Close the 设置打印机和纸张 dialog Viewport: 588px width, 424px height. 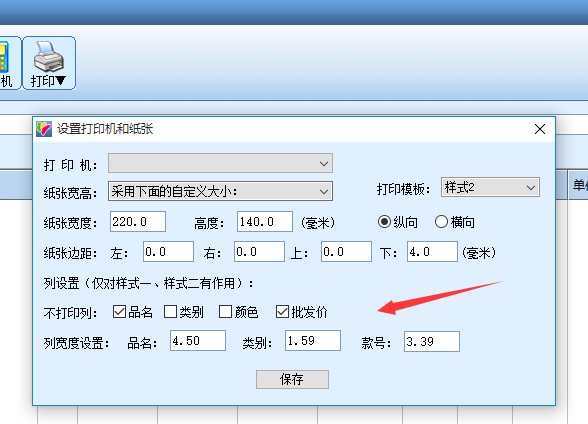[x=540, y=129]
